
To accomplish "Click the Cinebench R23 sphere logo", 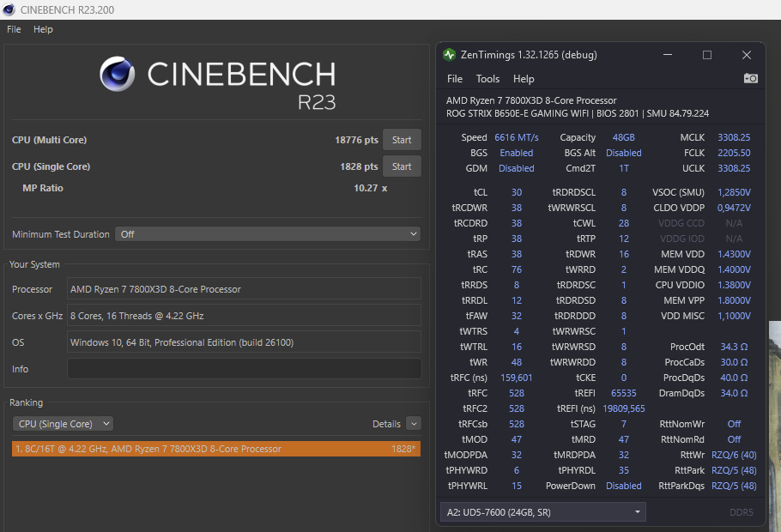I will click(x=117, y=74).
